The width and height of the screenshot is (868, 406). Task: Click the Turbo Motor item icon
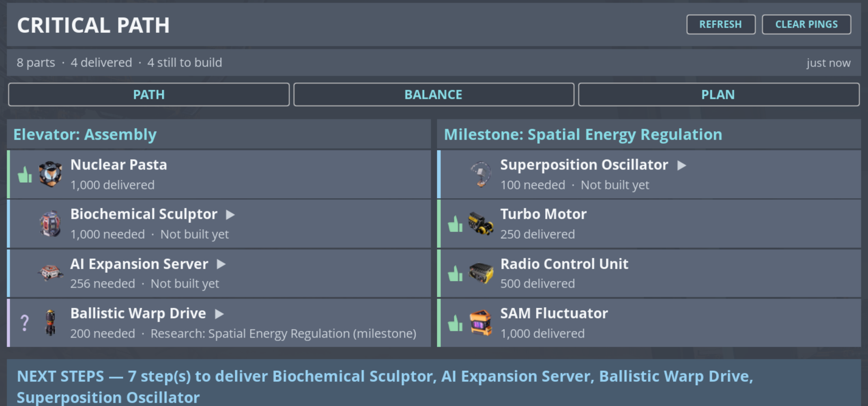pos(481,224)
